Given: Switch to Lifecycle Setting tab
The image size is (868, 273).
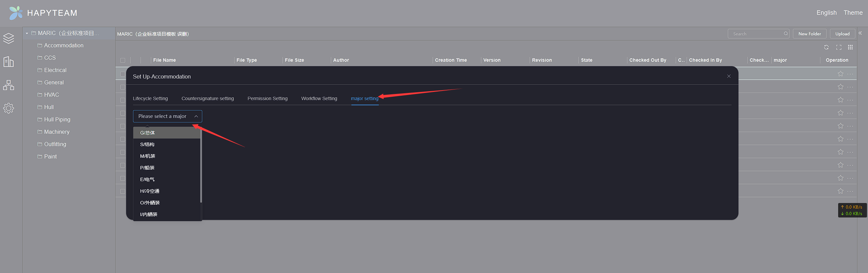Looking at the screenshot, I should [x=150, y=98].
